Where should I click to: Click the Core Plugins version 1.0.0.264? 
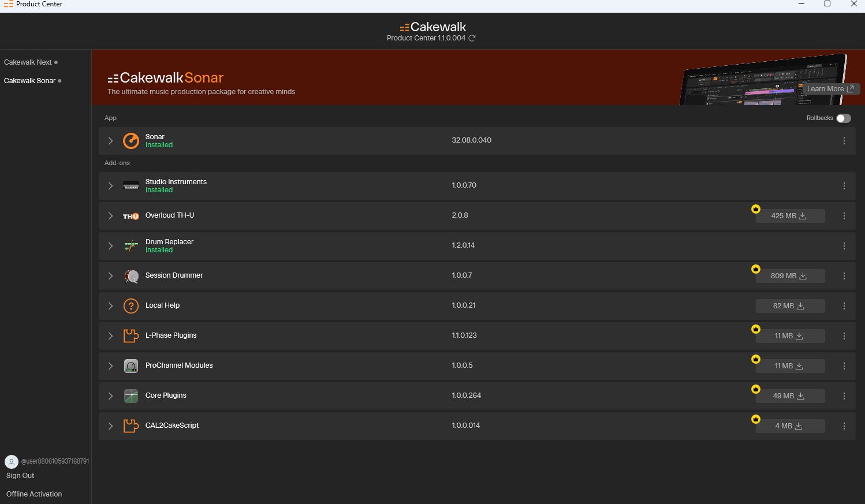(x=467, y=395)
